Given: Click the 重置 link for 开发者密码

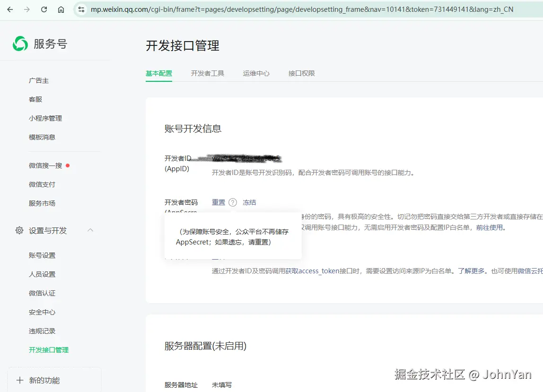Looking at the screenshot, I should pyautogui.click(x=219, y=202).
